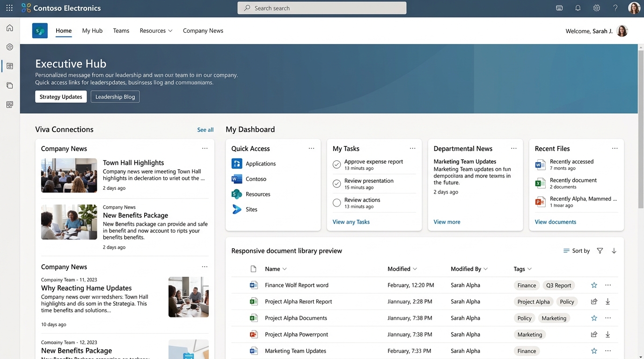644x359 pixels.
Task: Open the Tags column header dropdown
Action: point(522,269)
